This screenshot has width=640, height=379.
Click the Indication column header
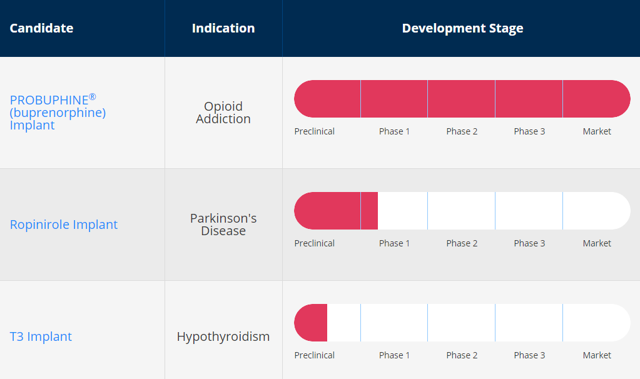pyautogui.click(x=223, y=28)
